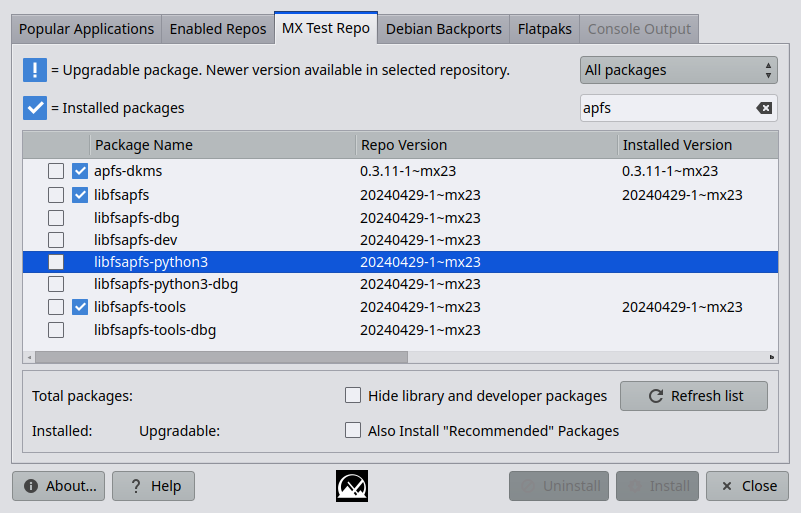This screenshot has height=513, width=801.
Task: Click the Uninstall button
Action: [559, 486]
